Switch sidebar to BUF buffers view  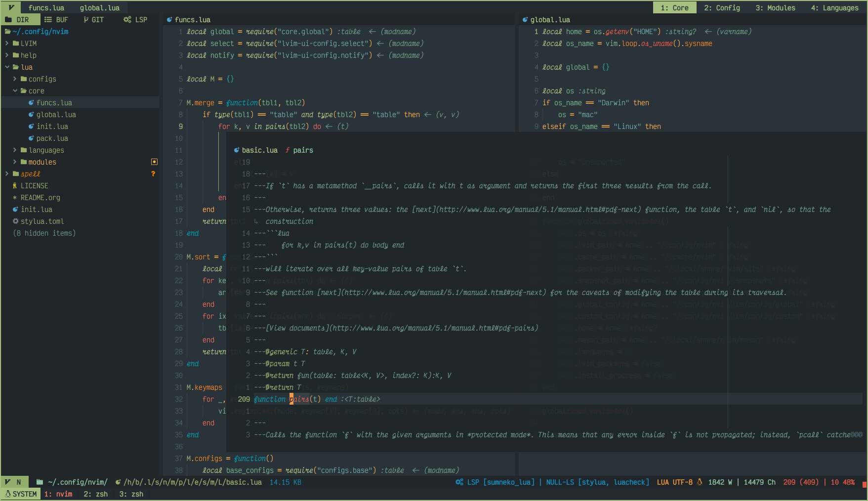click(x=56, y=20)
